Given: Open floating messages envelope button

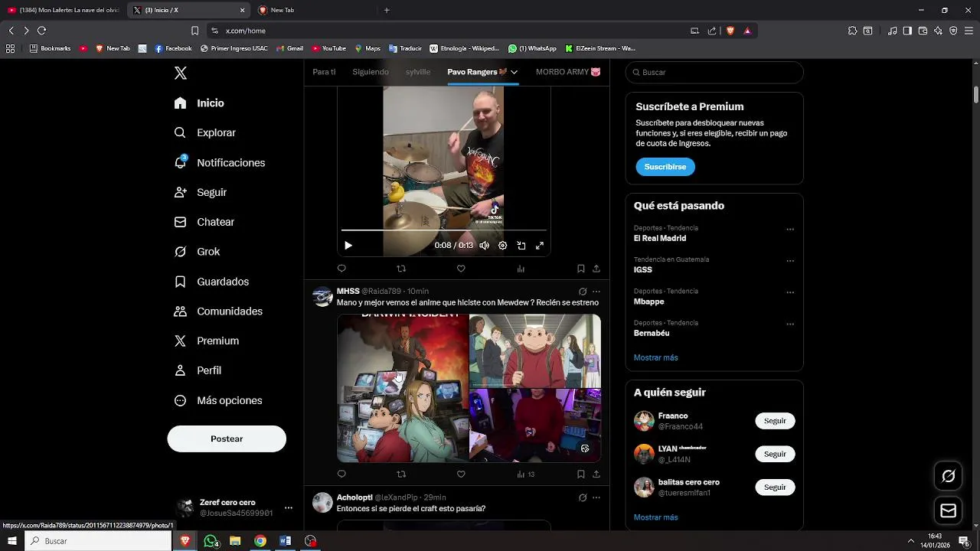Looking at the screenshot, I should (x=949, y=510).
